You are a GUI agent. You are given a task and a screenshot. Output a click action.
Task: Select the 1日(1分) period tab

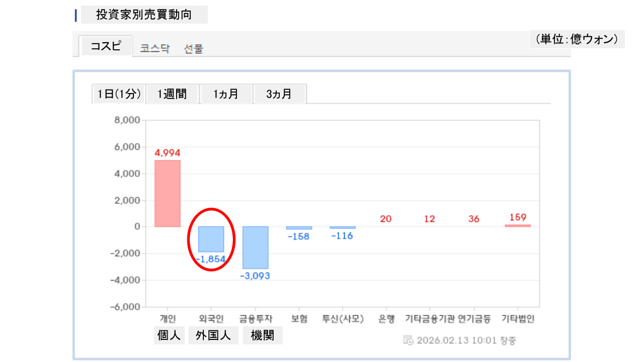(x=119, y=94)
